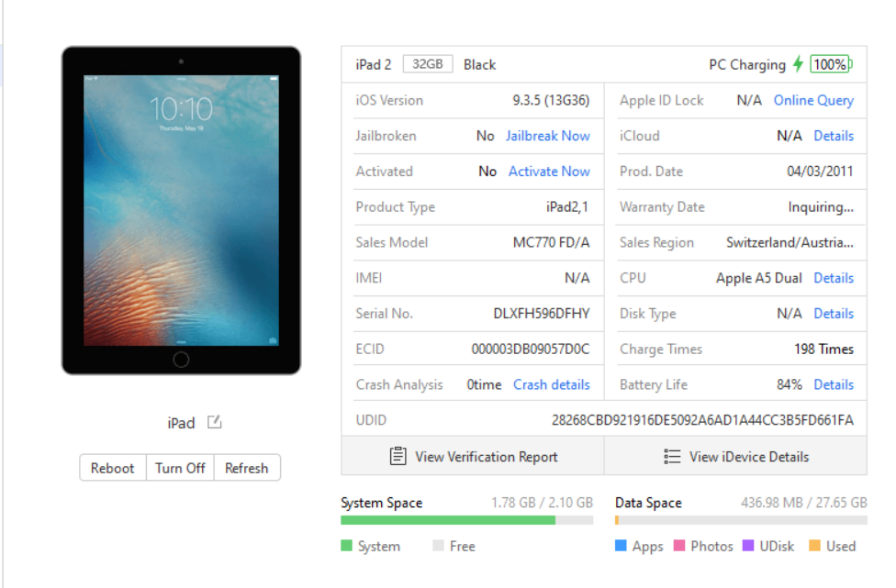Click the Jailbreak Now link
Screen dimensions: 896x588
tap(547, 136)
